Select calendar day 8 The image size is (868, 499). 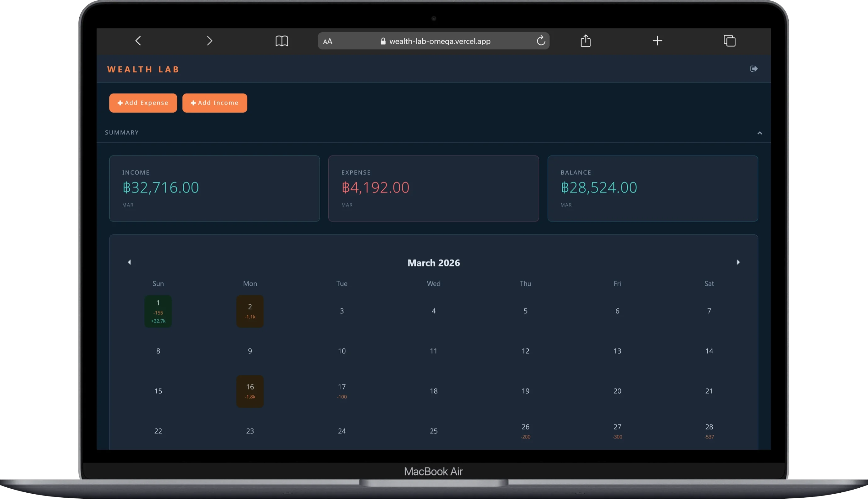click(158, 351)
